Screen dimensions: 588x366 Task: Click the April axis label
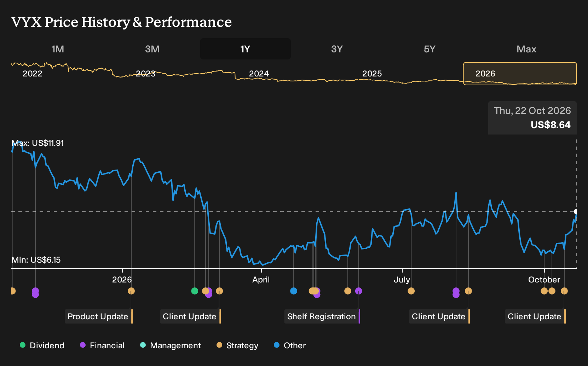(261, 280)
